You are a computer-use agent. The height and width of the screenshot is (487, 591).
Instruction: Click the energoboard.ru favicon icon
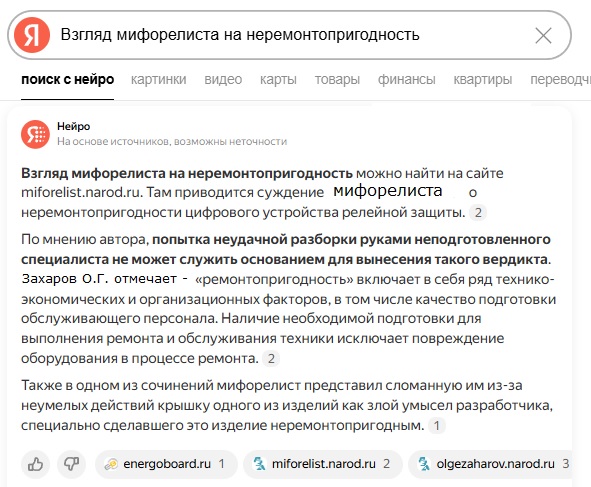(112, 464)
